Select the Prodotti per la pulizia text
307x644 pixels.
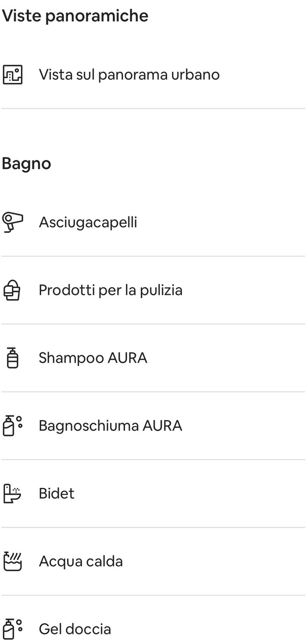(x=110, y=290)
